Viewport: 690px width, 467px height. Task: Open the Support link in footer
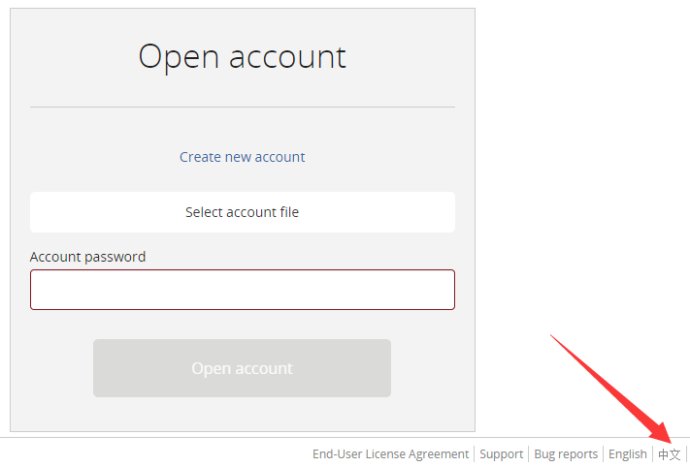click(x=501, y=454)
